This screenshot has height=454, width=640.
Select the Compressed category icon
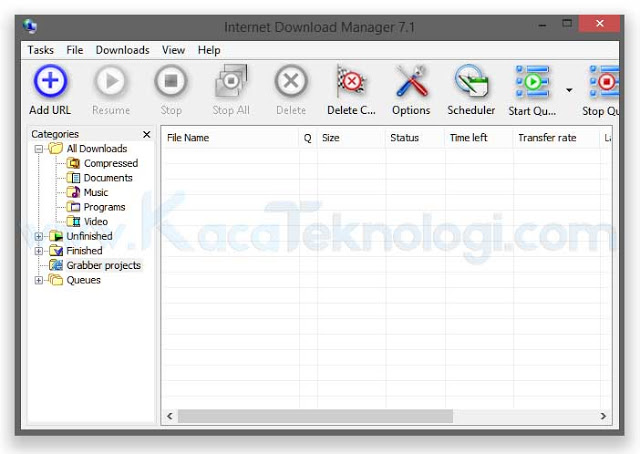(x=73, y=163)
